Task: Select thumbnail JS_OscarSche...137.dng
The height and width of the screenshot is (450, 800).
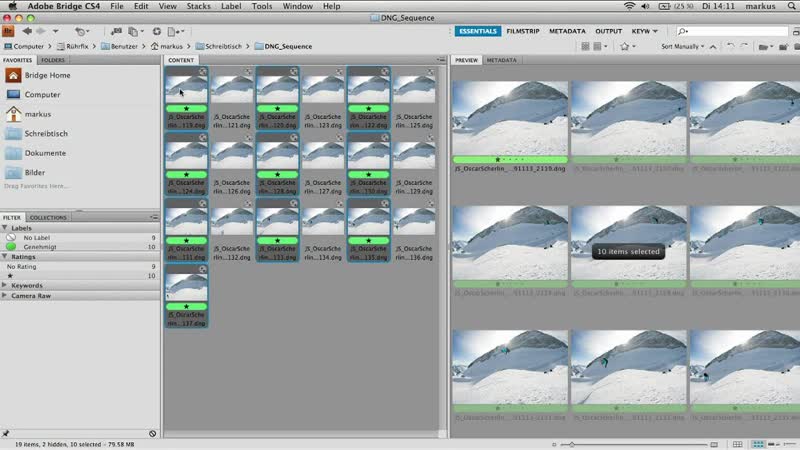Action: 186,296
